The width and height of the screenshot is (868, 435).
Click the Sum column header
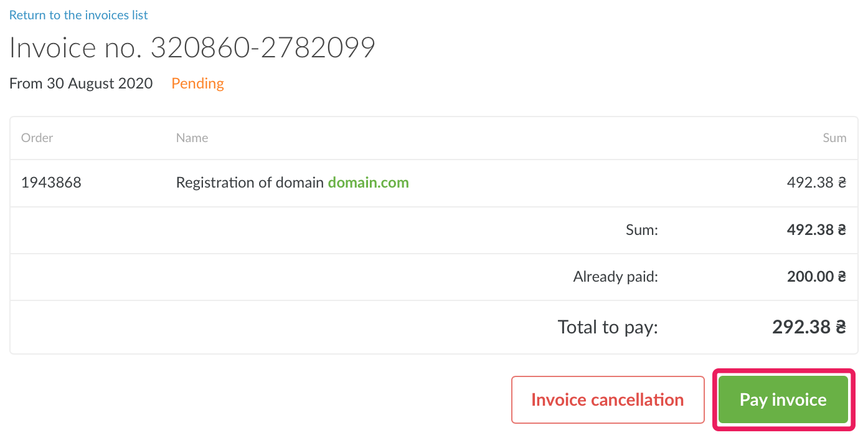pyautogui.click(x=834, y=138)
